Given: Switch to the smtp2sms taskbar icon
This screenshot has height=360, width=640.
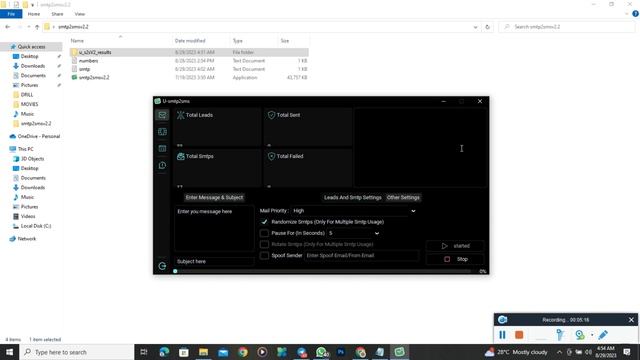Looking at the screenshot, I should coord(399,352).
